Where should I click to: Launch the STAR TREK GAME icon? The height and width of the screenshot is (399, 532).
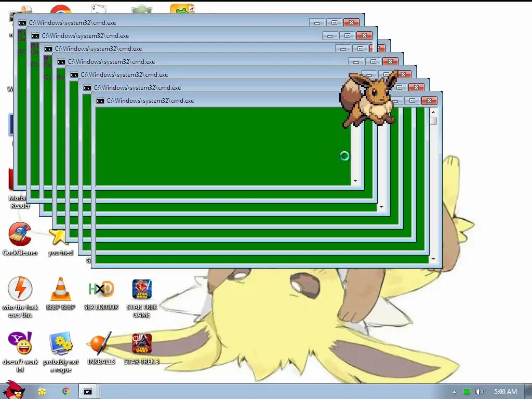tap(142, 298)
